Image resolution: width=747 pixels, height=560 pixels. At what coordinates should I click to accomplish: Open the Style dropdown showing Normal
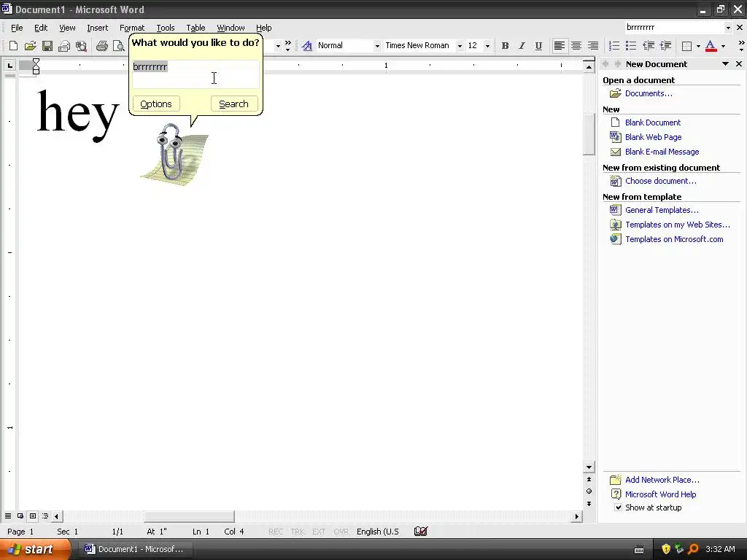[x=377, y=46]
